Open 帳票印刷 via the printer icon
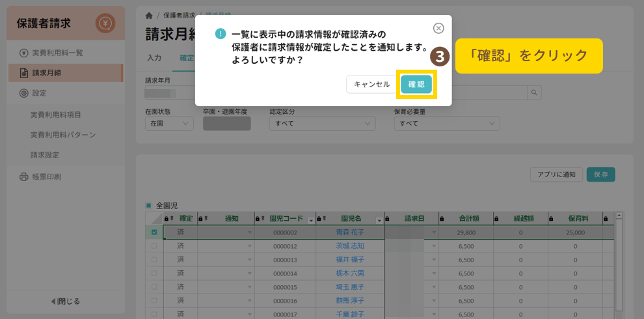The image size is (644, 319). point(24,176)
